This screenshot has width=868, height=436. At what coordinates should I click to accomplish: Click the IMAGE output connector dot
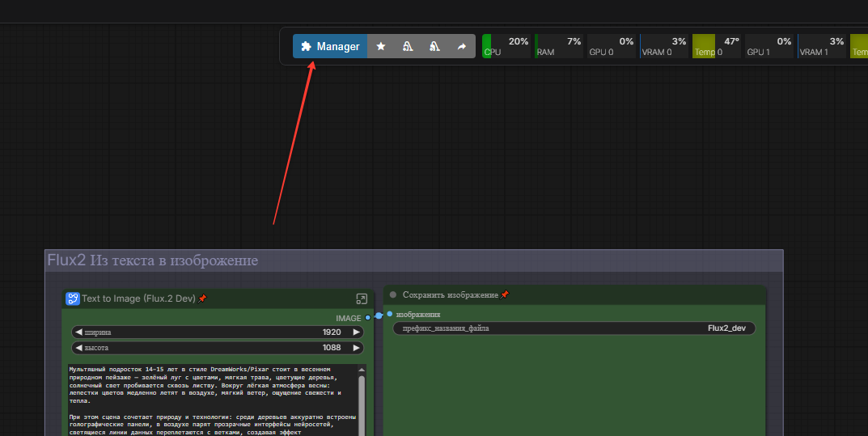pyautogui.click(x=368, y=318)
